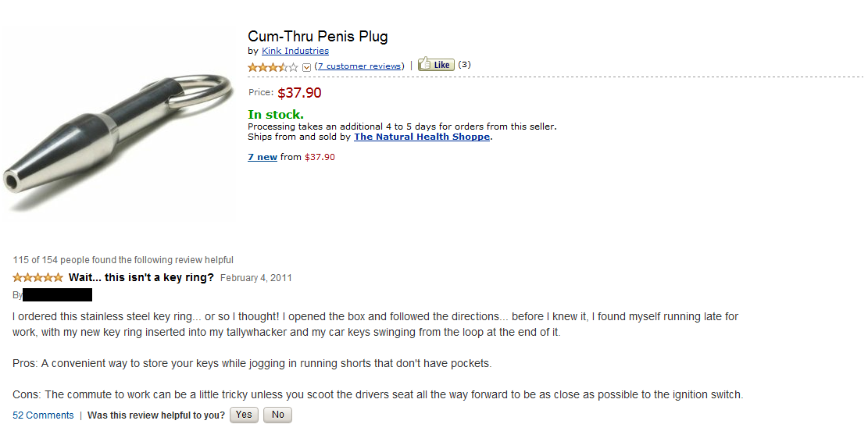Click the $37.90 price next to "Price:"

click(299, 93)
